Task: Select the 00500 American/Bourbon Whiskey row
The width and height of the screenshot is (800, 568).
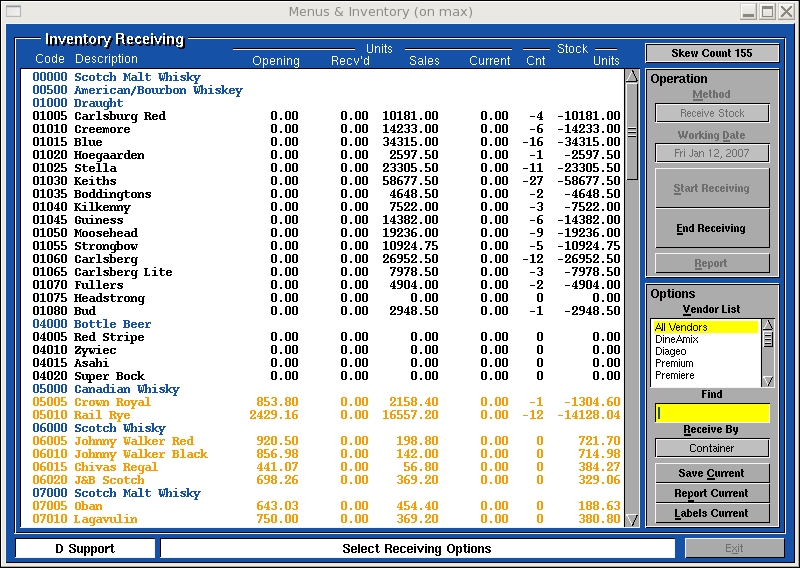Action: (322, 90)
